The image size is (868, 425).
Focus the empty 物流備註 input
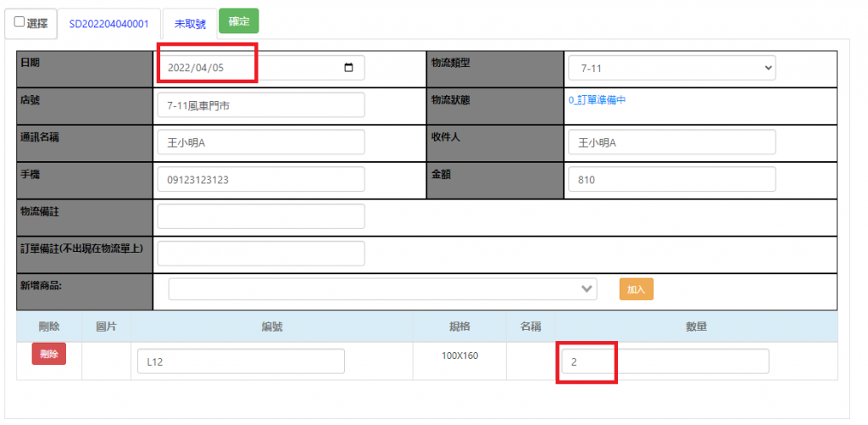[261, 216]
